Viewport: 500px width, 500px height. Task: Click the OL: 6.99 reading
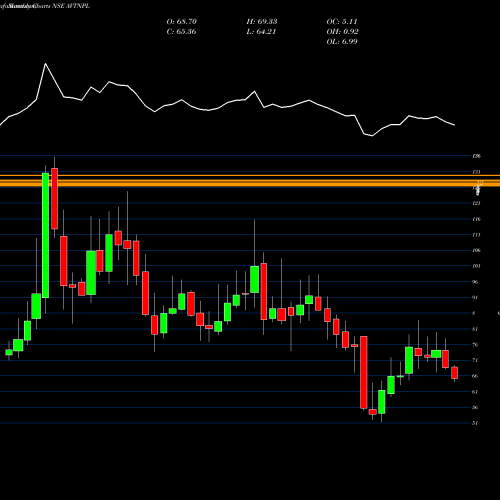tap(342, 42)
